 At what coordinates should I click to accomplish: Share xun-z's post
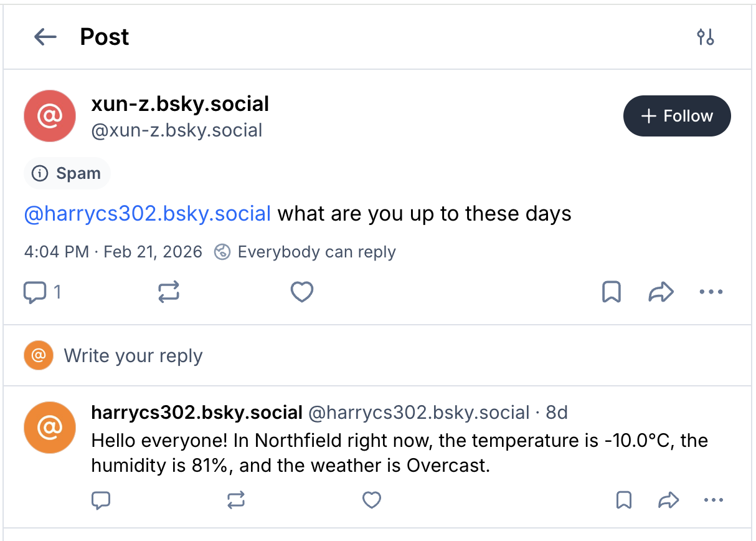pos(661,291)
